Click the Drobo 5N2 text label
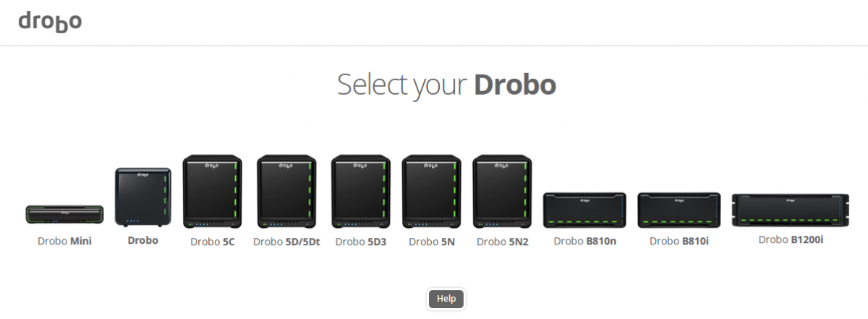The width and height of the screenshot is (868, 319). tap(503, 242)
